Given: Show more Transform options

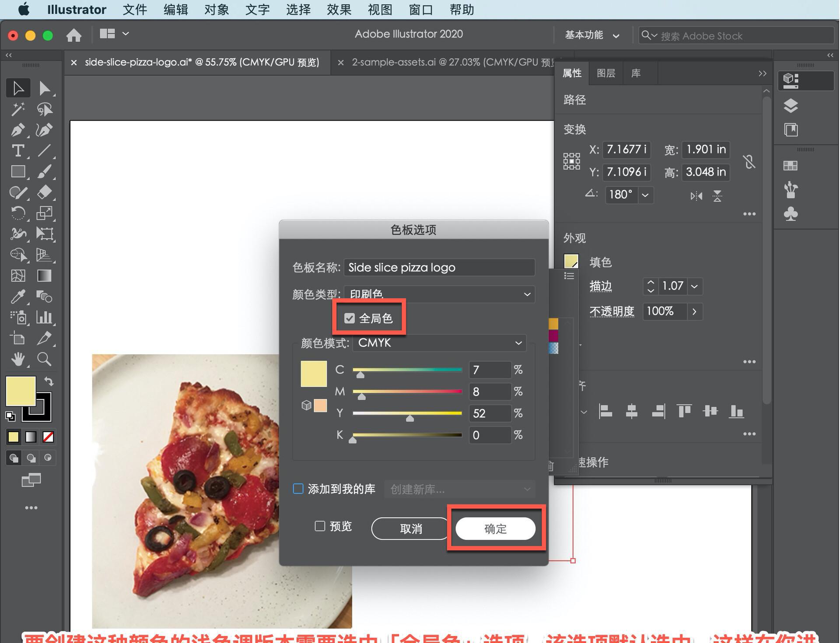Looking at the screenshot, I should coord(749,214).
